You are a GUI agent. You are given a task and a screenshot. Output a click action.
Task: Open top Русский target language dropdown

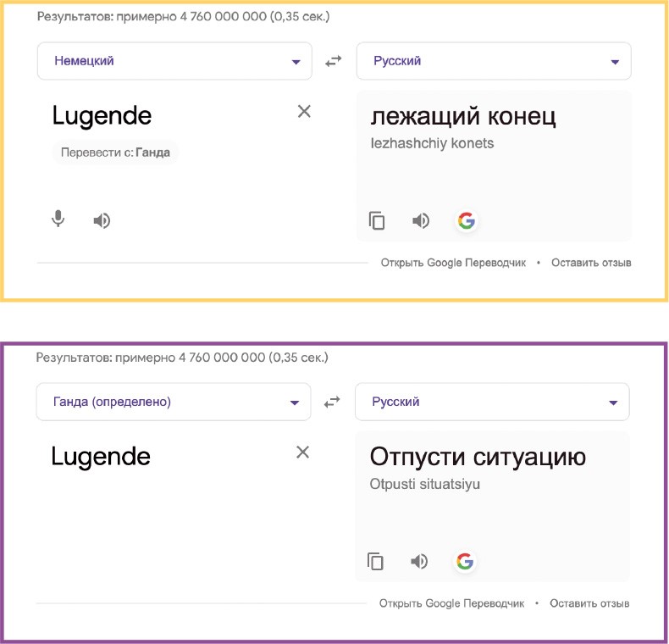(x=494, y=61)
